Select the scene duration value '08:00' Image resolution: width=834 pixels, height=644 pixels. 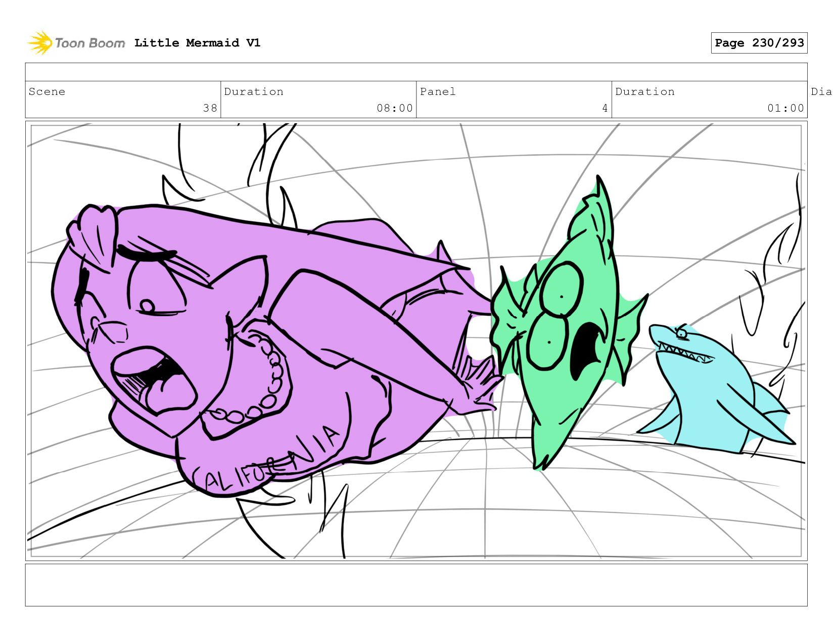pos(395,108)
